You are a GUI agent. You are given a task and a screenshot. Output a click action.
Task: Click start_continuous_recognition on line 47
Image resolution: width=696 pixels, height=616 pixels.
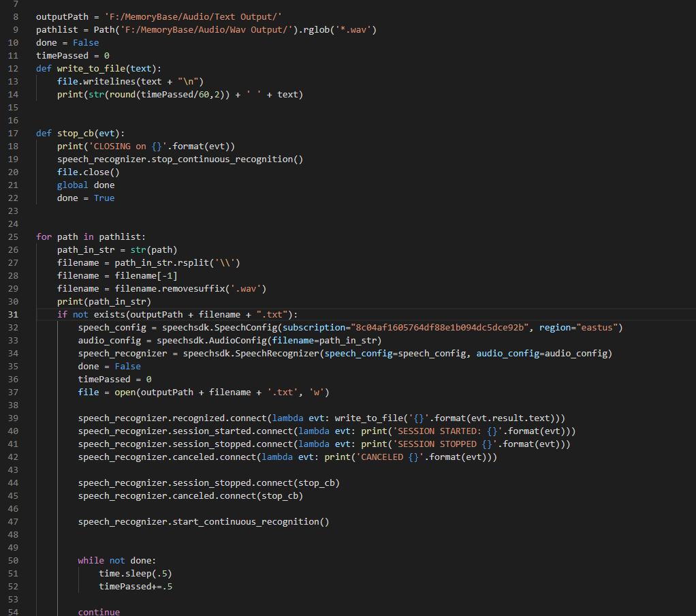point(245,521)
